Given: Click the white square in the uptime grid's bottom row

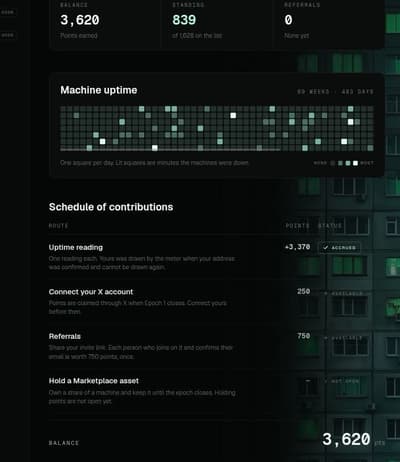Looking at the screenshot, I should click(x=155, y=148).
